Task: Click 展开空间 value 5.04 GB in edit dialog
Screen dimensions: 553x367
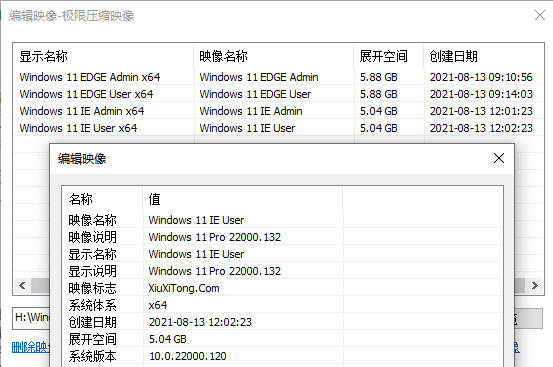Action: tap(168, 339)
